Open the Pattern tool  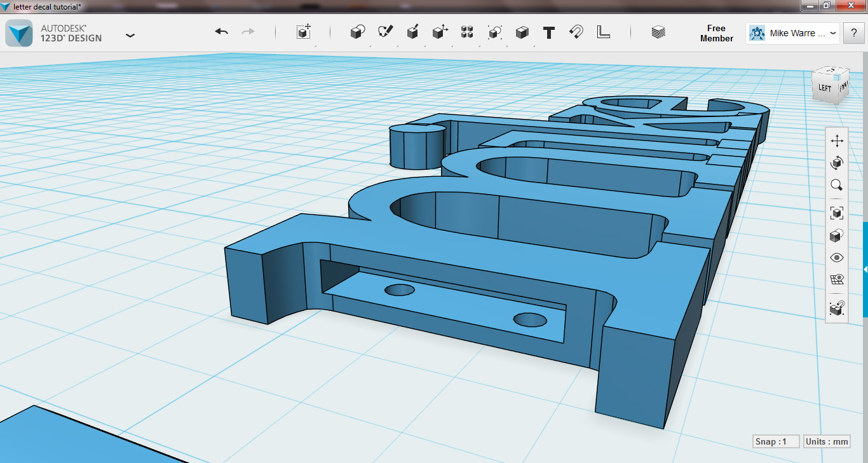click(x=467, y=32)
